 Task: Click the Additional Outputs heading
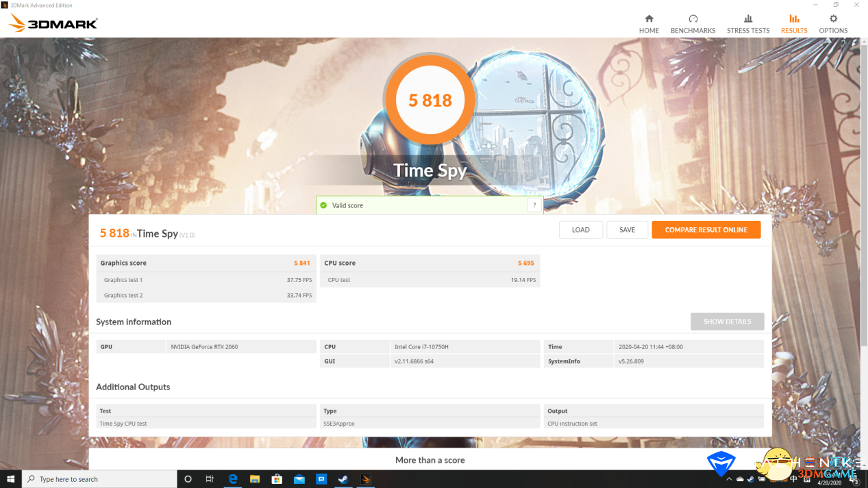(133, 387)
